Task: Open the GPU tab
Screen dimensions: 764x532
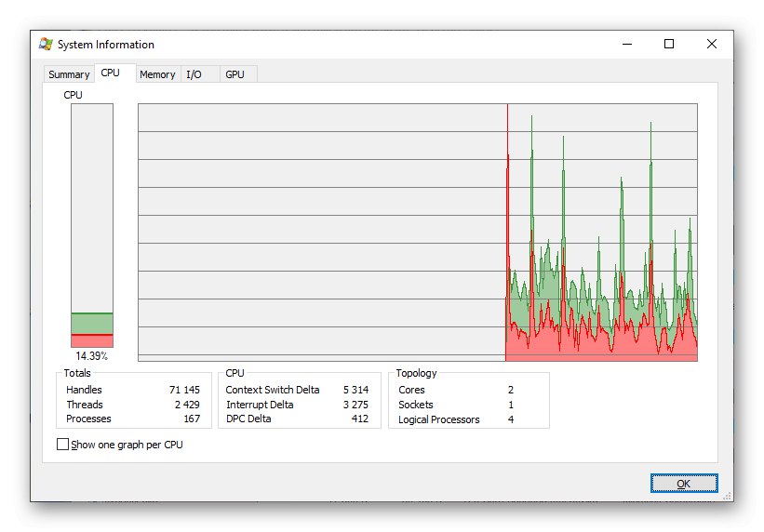Action: [x=235, y=74]
